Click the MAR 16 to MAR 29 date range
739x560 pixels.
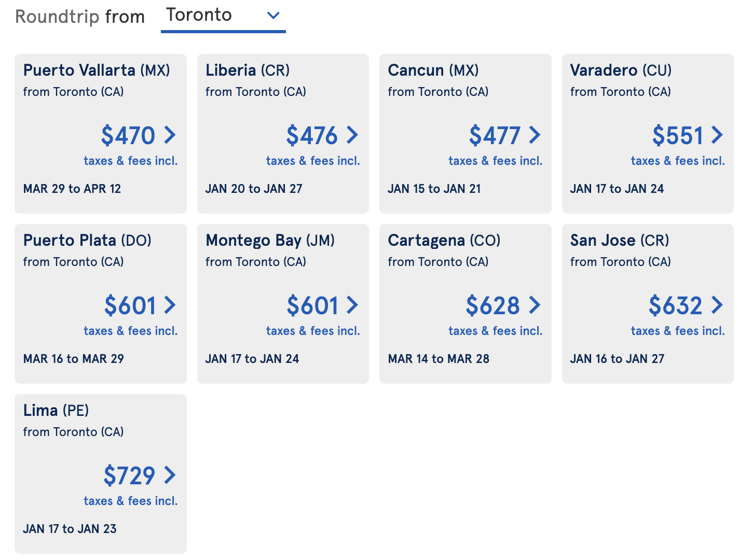pyautogui.click(x=73, y=358)
